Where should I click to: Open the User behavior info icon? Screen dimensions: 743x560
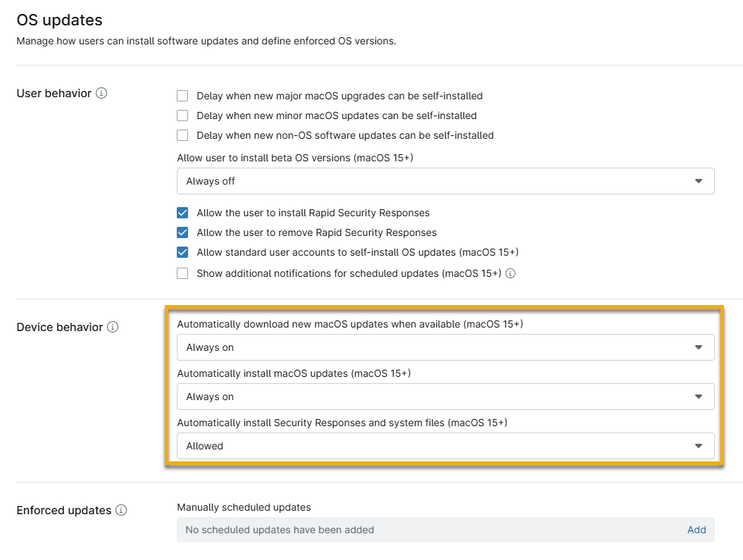103,93
